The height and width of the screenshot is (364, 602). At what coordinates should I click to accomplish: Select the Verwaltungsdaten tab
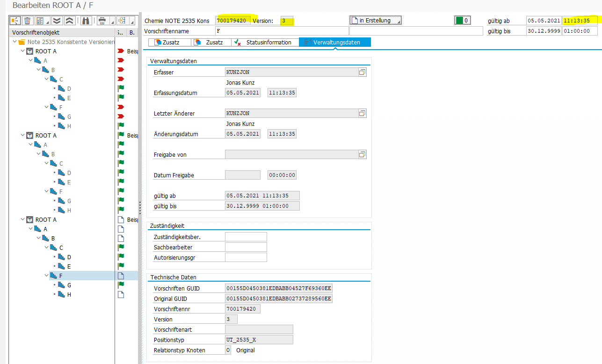point(335,43)
